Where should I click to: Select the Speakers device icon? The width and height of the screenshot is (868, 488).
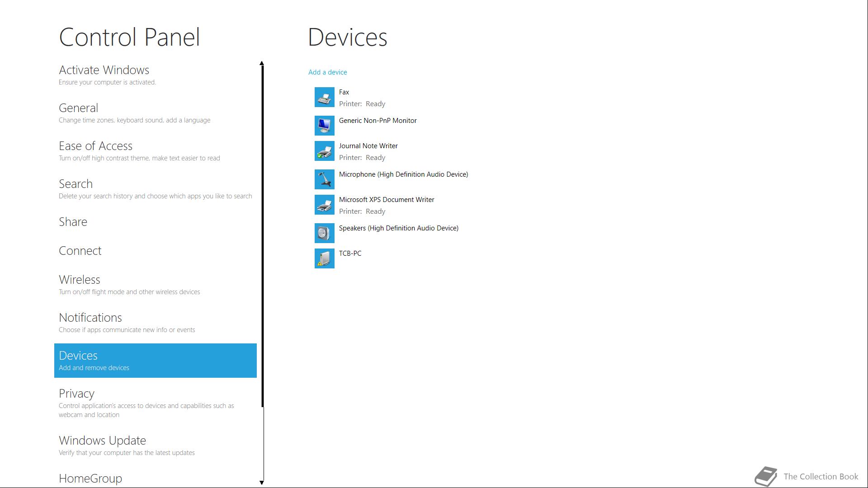pos(325,233)
